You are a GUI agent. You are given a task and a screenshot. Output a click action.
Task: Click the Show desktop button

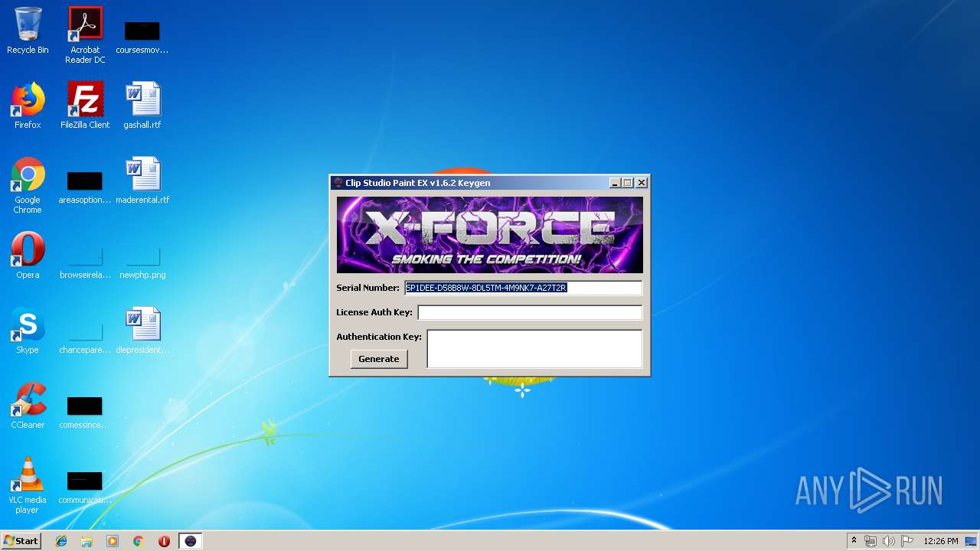point(972,541)
